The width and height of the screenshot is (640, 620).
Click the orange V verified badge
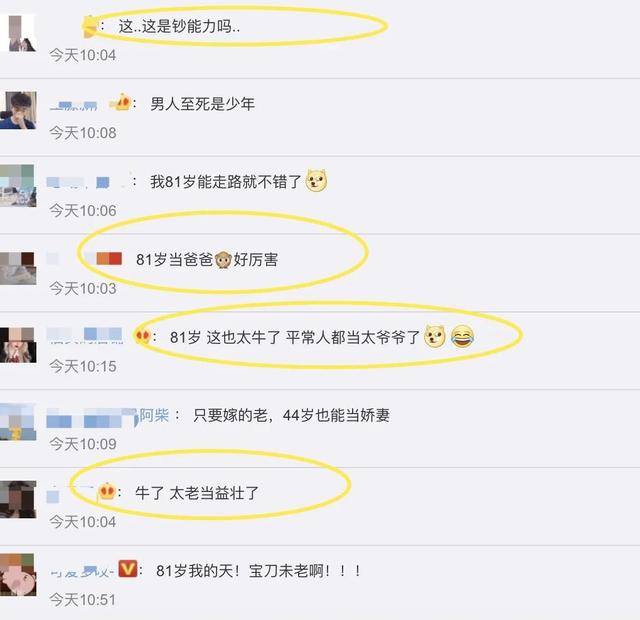tap(128, 569)
